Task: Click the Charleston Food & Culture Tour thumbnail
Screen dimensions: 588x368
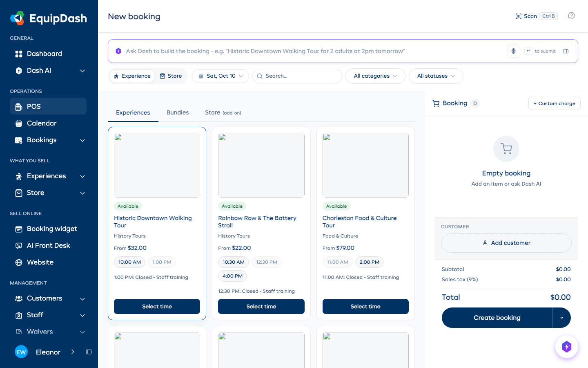Action: pyautogui.click(x=365, y=165)
